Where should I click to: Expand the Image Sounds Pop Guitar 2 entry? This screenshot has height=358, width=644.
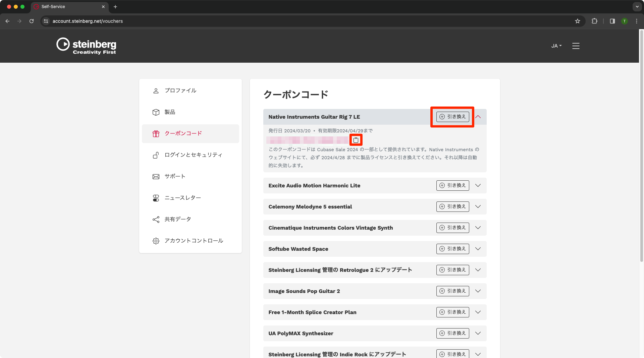(x=478, y=291)
